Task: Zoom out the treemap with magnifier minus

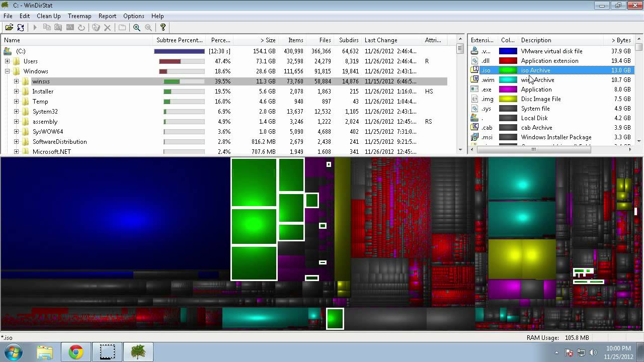Action: [x=148, y=28]
